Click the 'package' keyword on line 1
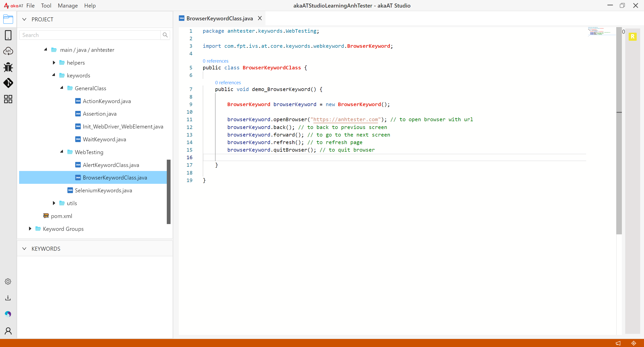This screenshot has height=347, width=644. coord(213,31)
